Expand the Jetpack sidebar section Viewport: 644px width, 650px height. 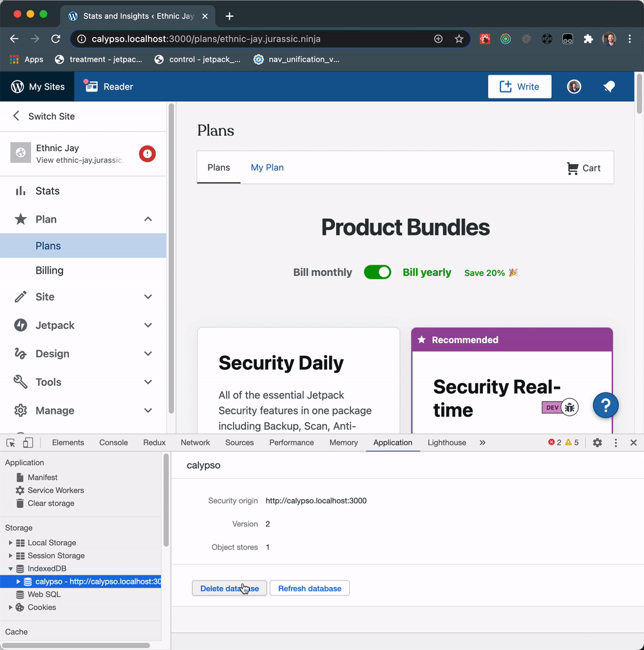(x=147, y=325)
